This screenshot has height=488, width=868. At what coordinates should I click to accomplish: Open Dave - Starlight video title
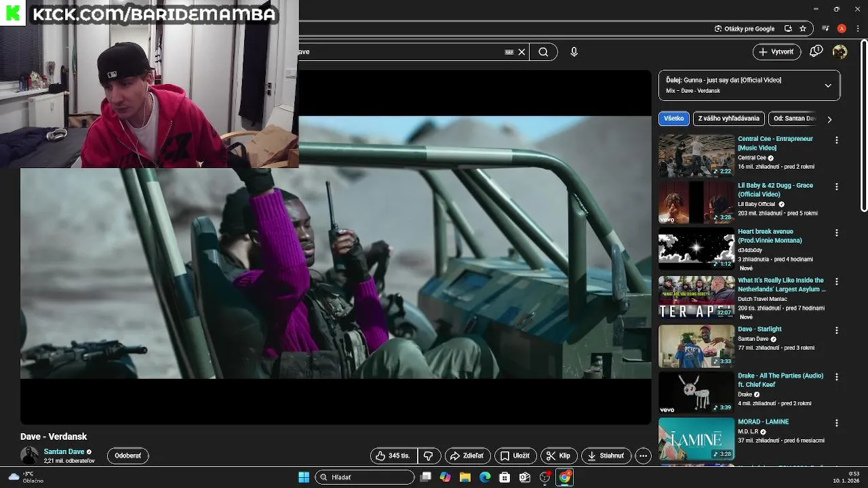point(759,329)
